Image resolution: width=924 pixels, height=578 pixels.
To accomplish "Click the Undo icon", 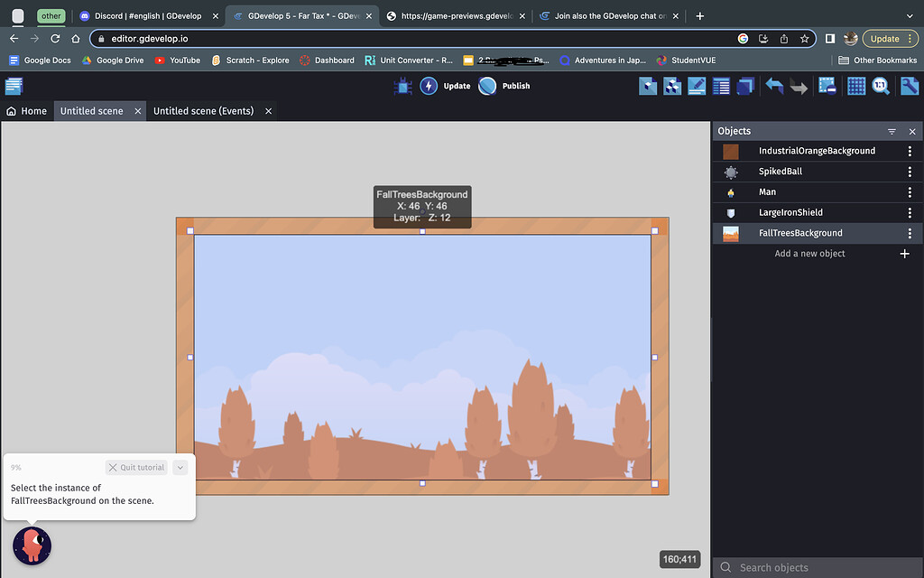I will pyautogui.click(x=776, y=86).
